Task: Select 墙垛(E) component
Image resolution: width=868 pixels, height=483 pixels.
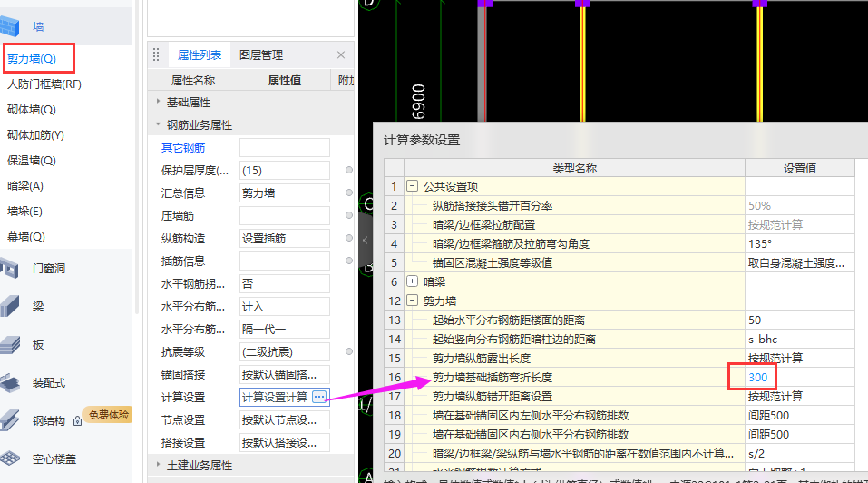Action: [x=24, y=212]
